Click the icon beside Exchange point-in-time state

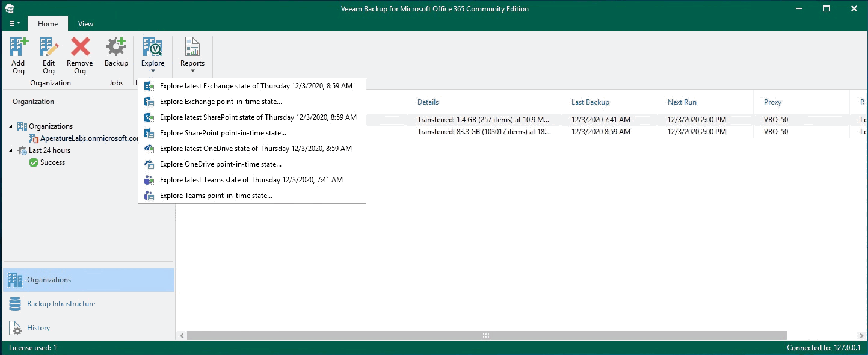pyautogui.click(x=149, y=102)
